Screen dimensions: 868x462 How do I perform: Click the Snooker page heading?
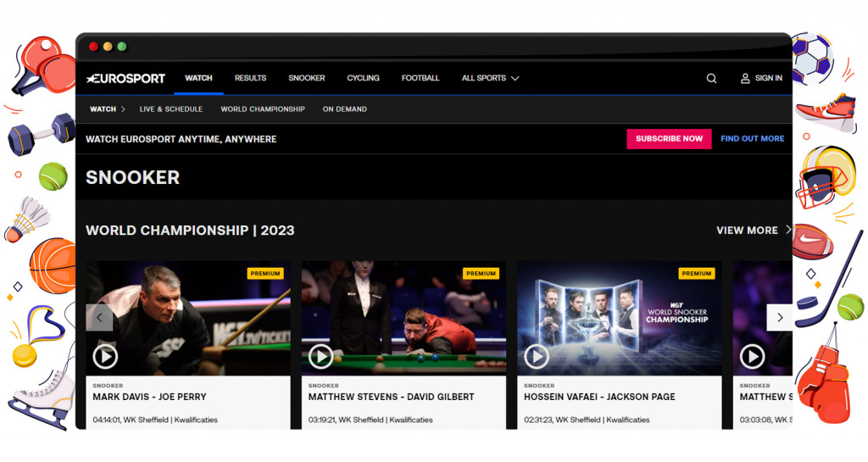pos(133,178)
